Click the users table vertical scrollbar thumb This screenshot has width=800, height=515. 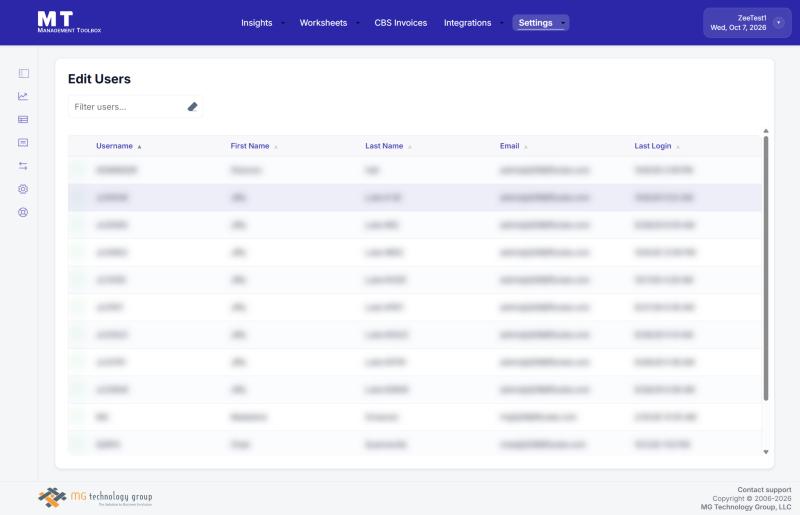click(766, 268)
